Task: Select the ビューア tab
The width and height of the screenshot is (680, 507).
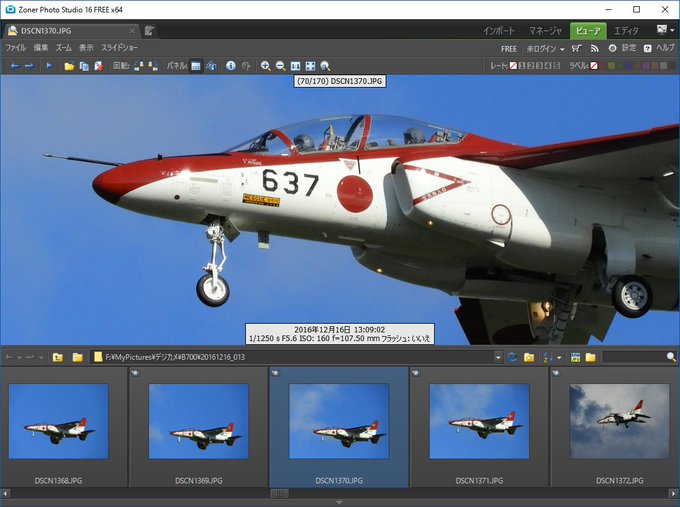Action: (588, 31)
